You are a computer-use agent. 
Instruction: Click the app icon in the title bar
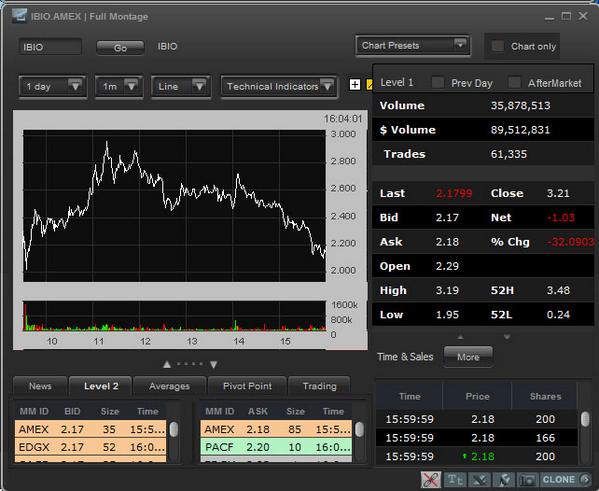tap(19, 16)
